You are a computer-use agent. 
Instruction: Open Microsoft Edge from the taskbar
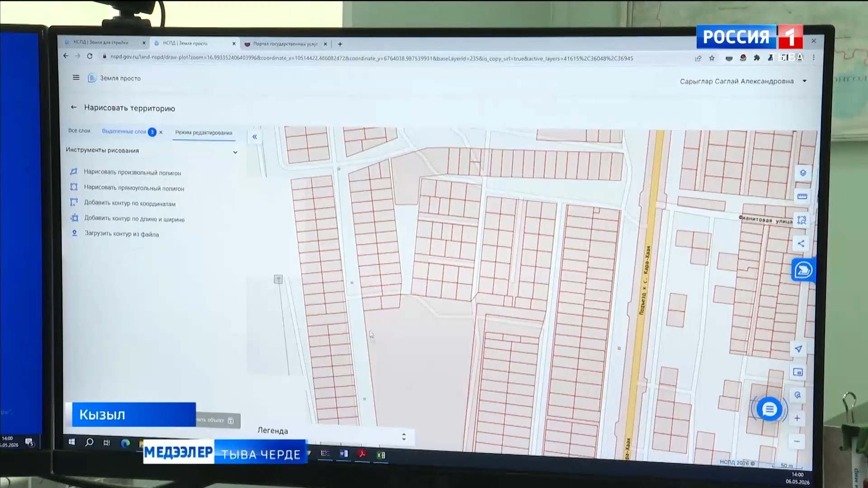point(125,443)
